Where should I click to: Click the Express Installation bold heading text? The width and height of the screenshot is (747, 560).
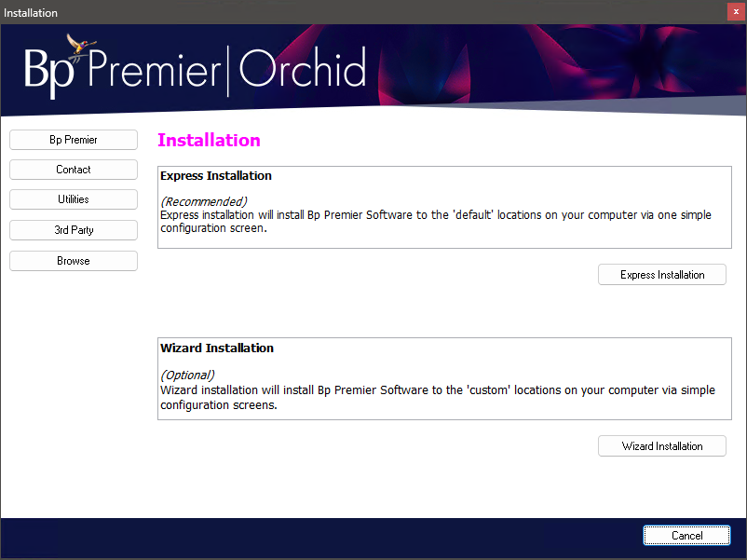[x=216, y=176]
